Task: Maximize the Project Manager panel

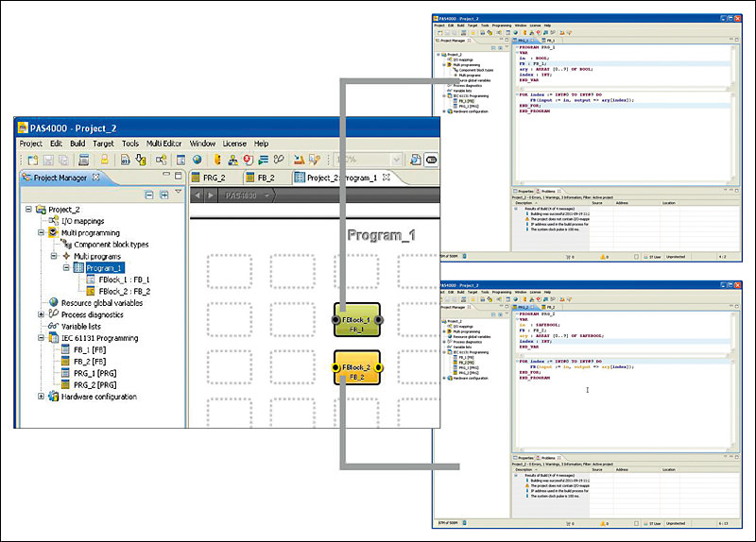Action: pos(179,176)
